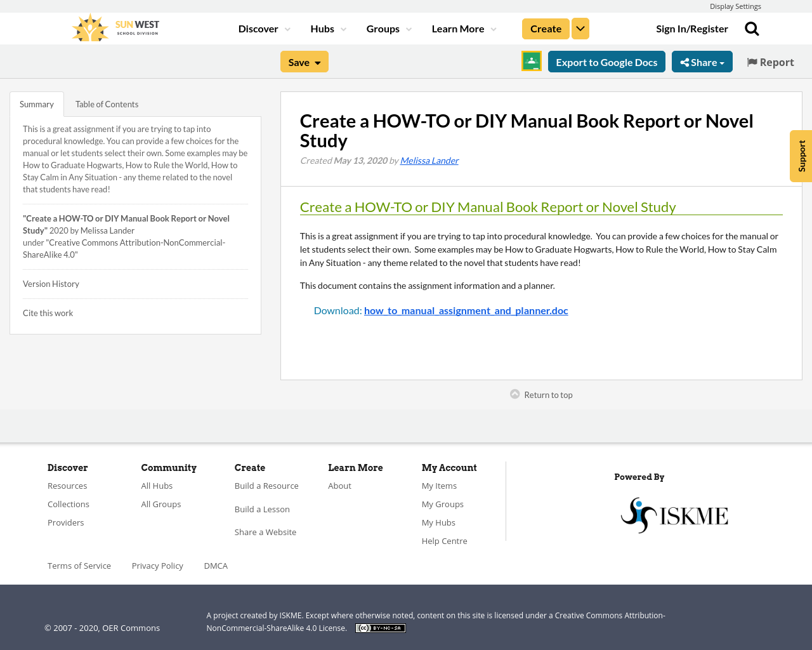Switch to the Summary tab
The height and width of the screenshot is (650, 812).
[x=36, y=103]
